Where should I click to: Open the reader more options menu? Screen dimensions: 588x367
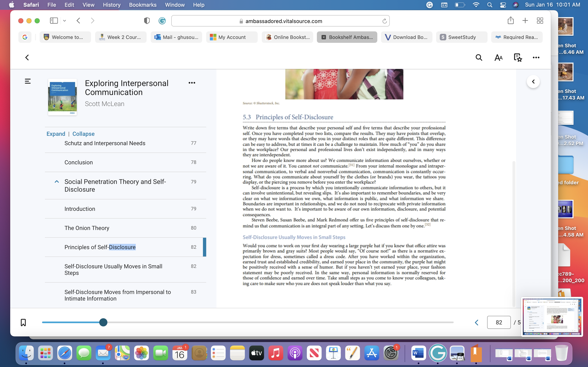coord(536,57)
